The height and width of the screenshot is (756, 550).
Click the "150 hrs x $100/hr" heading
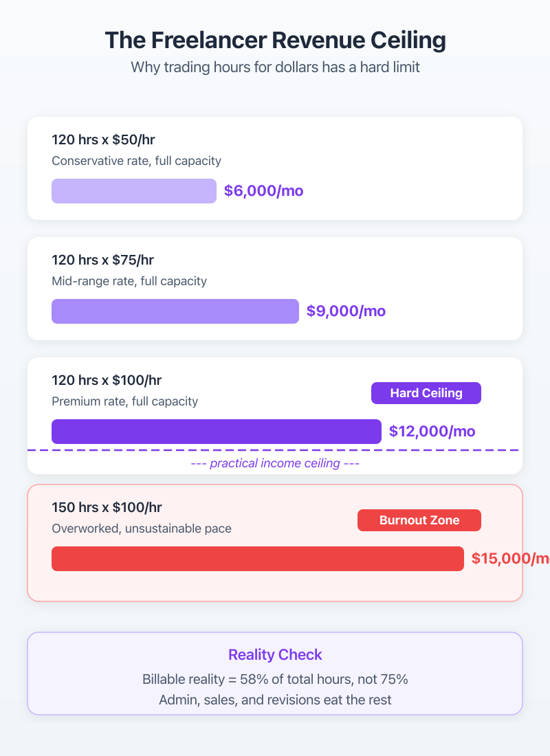pyautogui.click(x=107, y=508)
